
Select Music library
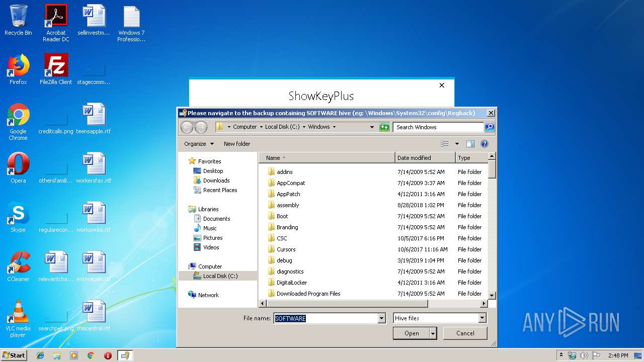pyautogui.click(x=205, y=228)
